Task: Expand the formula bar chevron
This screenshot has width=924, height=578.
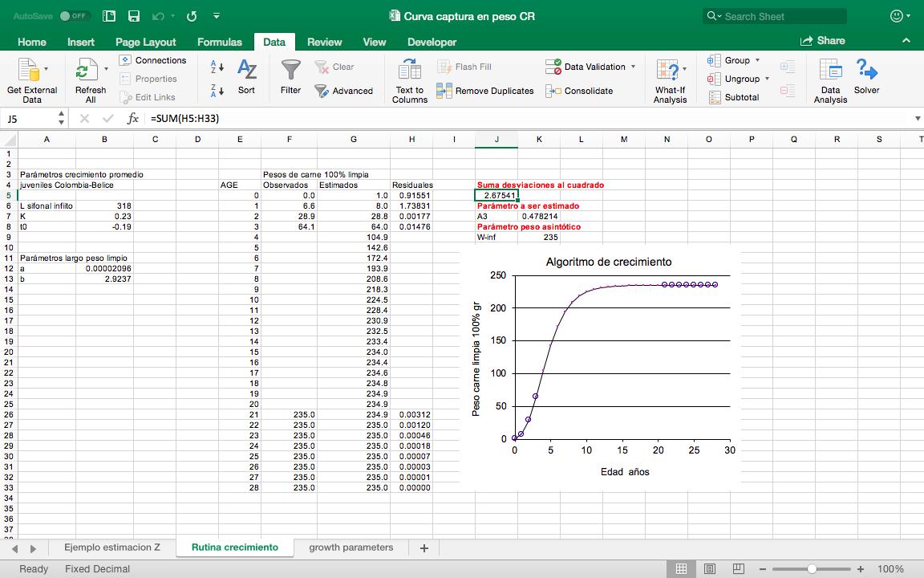Action: point(918,119)
